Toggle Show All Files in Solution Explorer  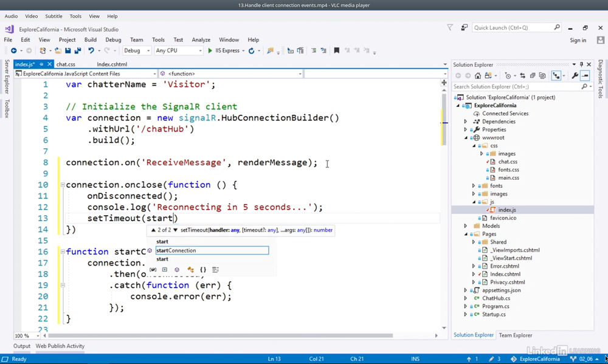(x=541, y=76)
